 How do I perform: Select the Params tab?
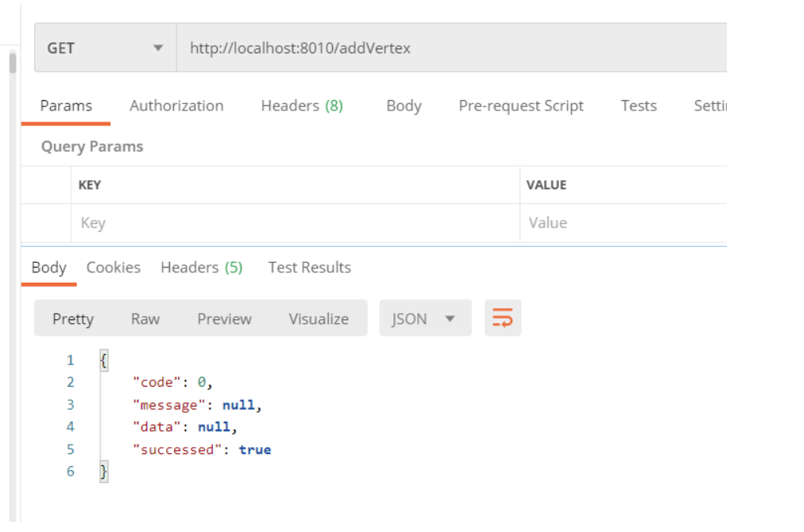coord(66,106)
